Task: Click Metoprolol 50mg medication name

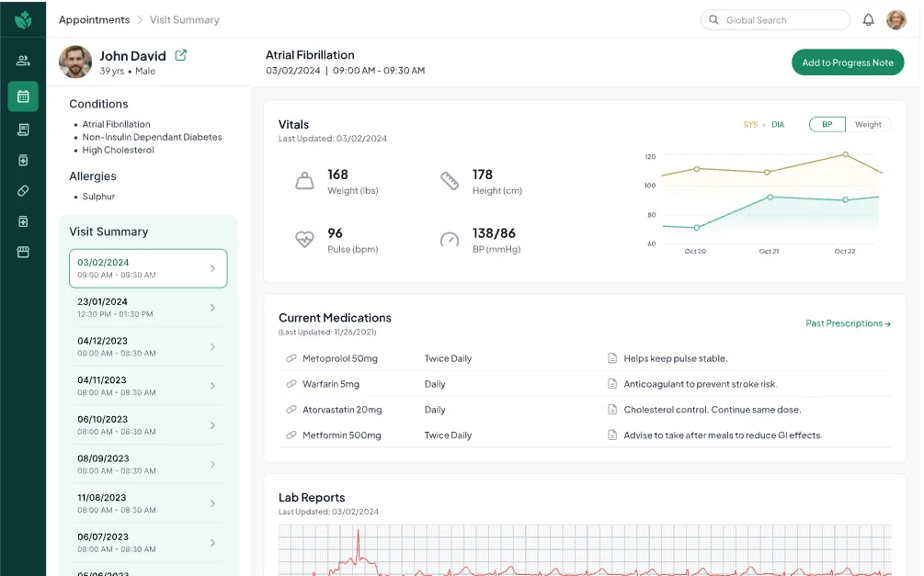Action: coord(340,358)
